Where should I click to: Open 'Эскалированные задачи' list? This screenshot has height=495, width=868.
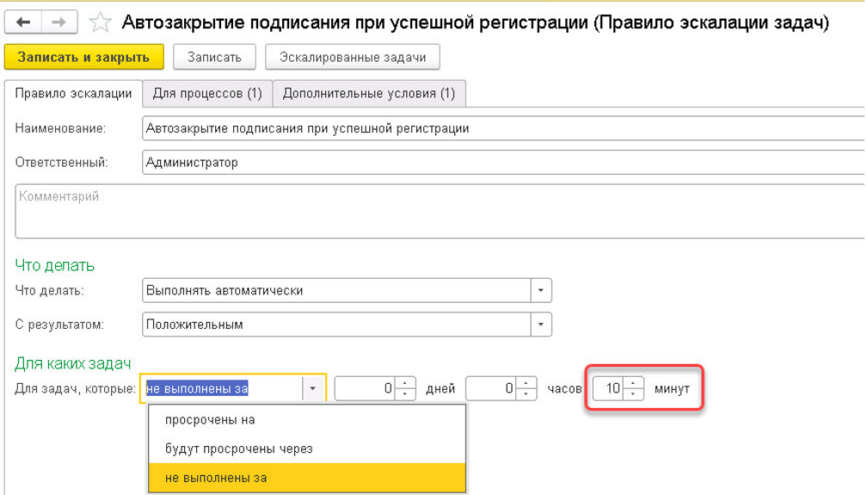(353, 58)
